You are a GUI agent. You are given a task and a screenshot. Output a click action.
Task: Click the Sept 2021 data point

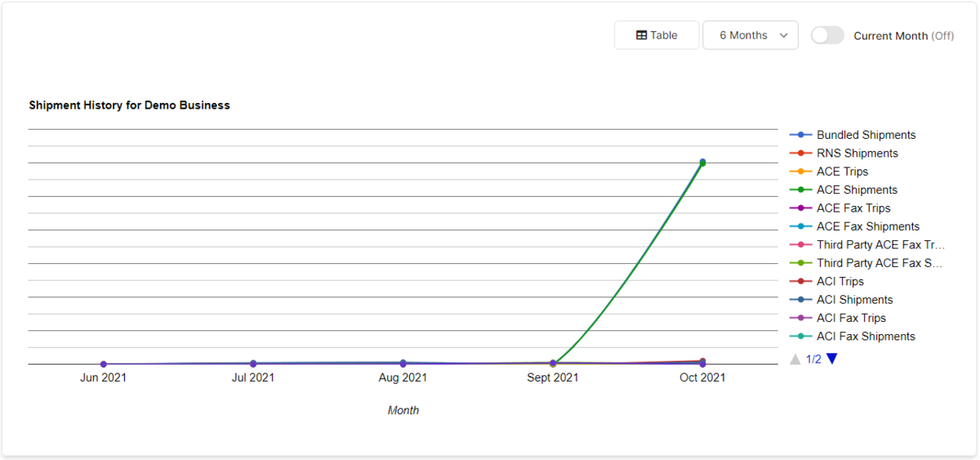click(553, 363)
